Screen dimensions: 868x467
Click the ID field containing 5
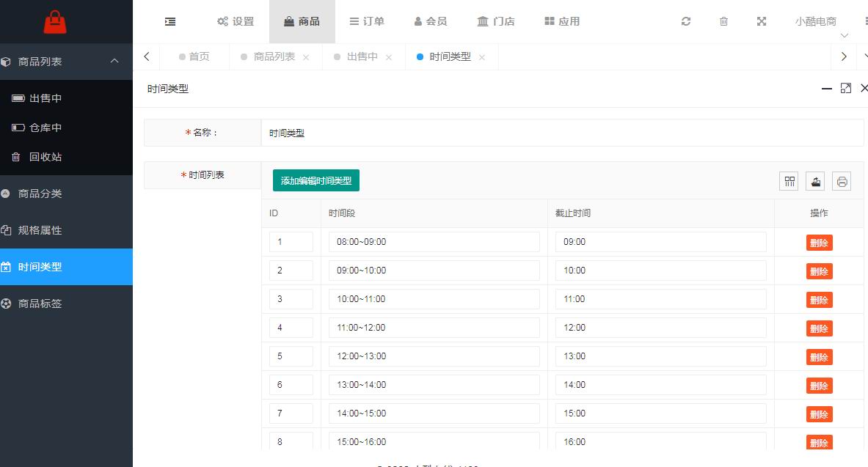click(291, 356)
